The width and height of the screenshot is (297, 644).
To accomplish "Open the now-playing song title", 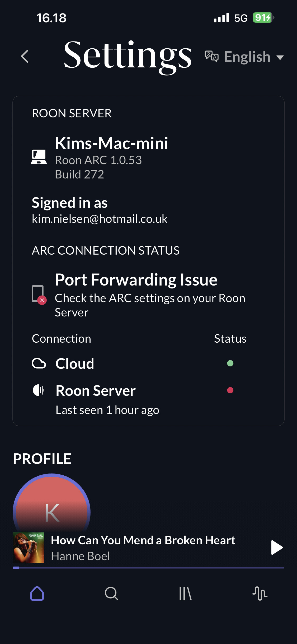I will pos(143,540).
